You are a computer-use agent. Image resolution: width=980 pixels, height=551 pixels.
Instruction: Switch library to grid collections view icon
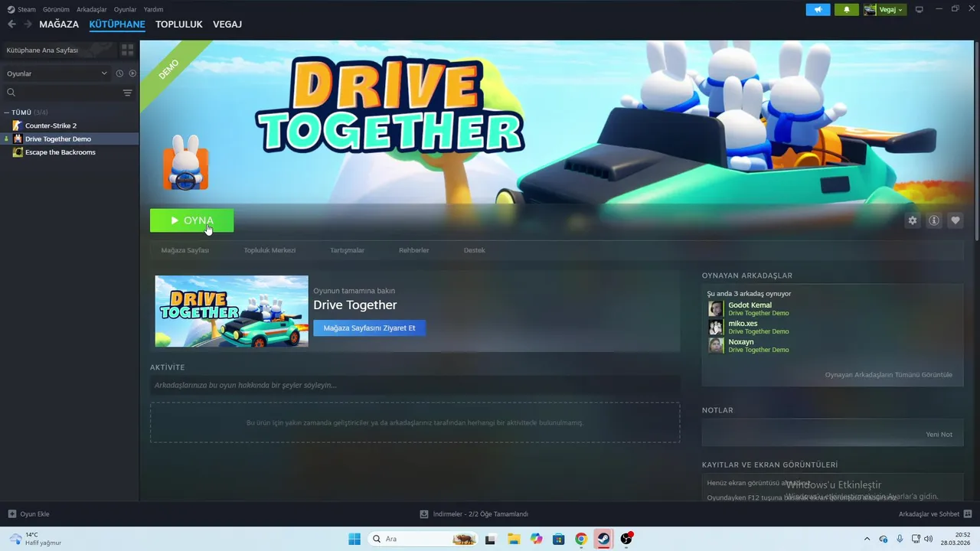pyautogui.click(x=127, y=50)
